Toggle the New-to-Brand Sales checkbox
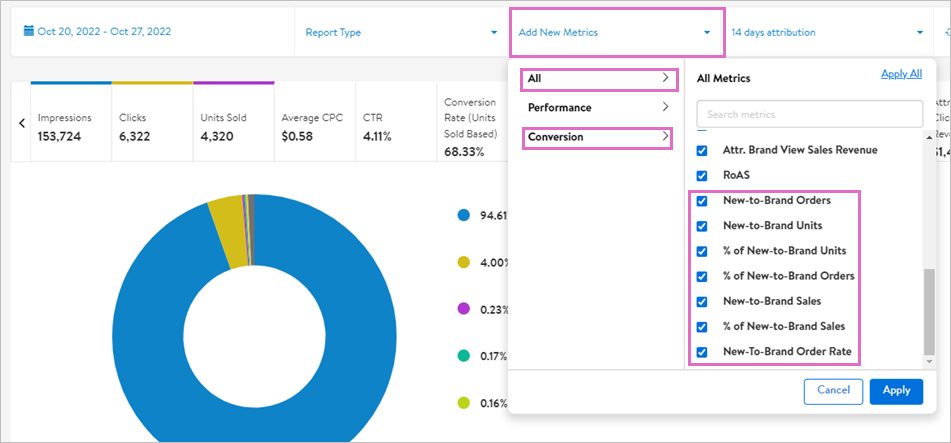 (702, 301)
